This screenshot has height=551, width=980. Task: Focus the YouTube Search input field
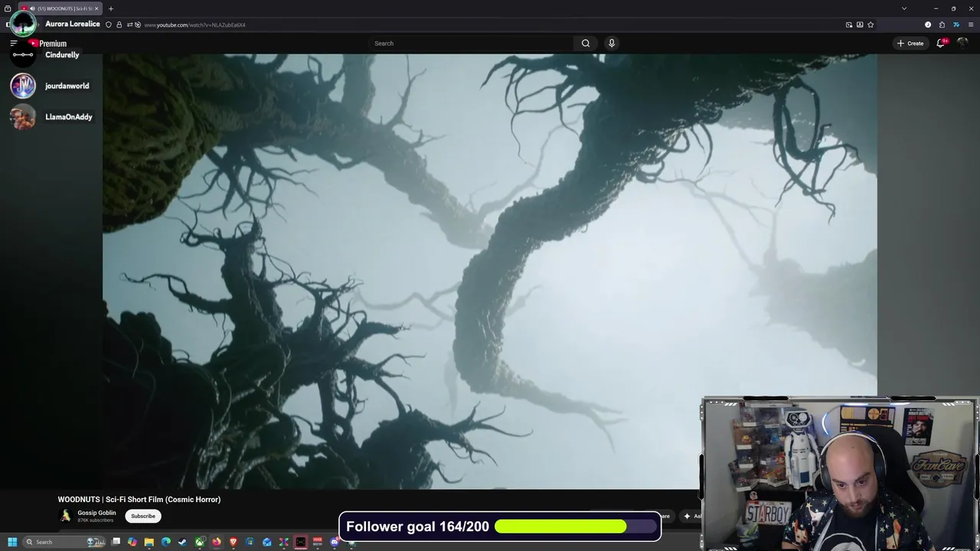click(471, 44)
